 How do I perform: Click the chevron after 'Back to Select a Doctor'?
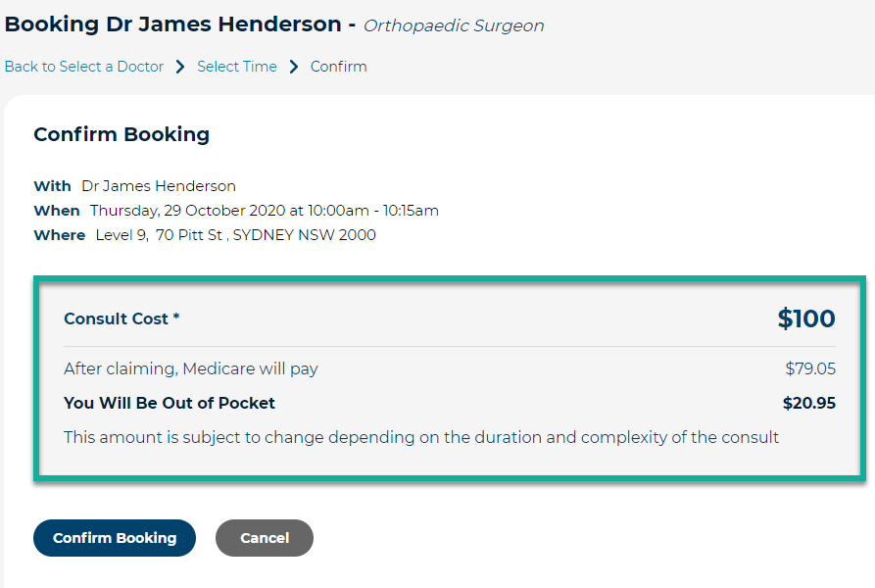coord(178,67)
